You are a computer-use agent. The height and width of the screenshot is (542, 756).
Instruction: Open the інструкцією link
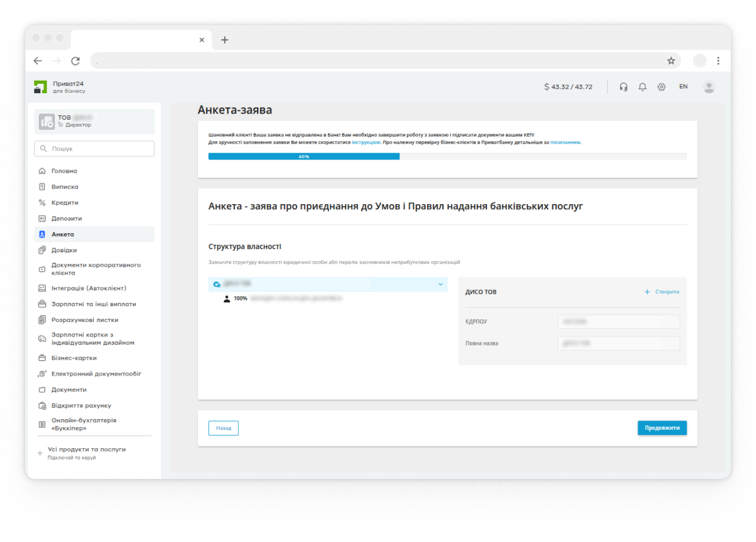click(x=365, y=143)
